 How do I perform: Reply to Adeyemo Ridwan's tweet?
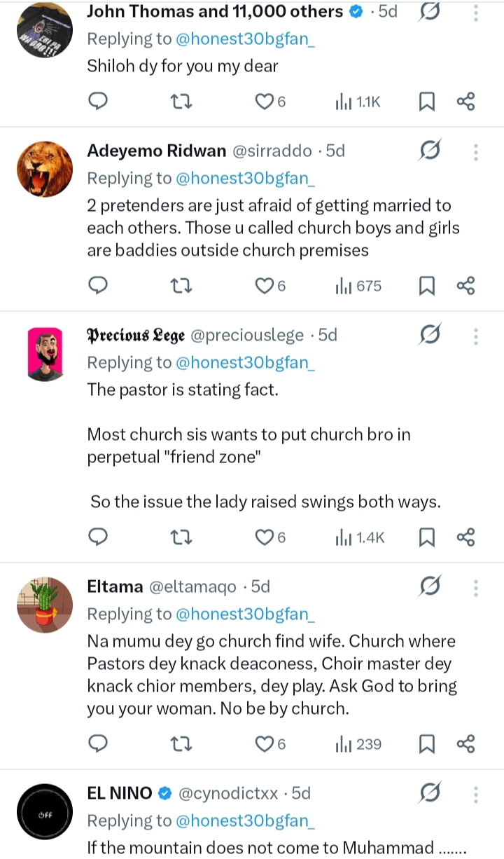coord(99,285)
